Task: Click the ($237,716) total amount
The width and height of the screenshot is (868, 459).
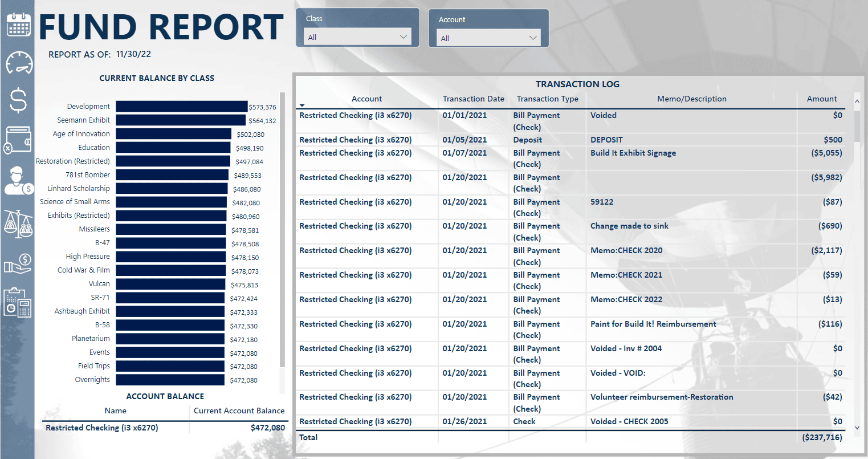Action: (x=822, y=437)
